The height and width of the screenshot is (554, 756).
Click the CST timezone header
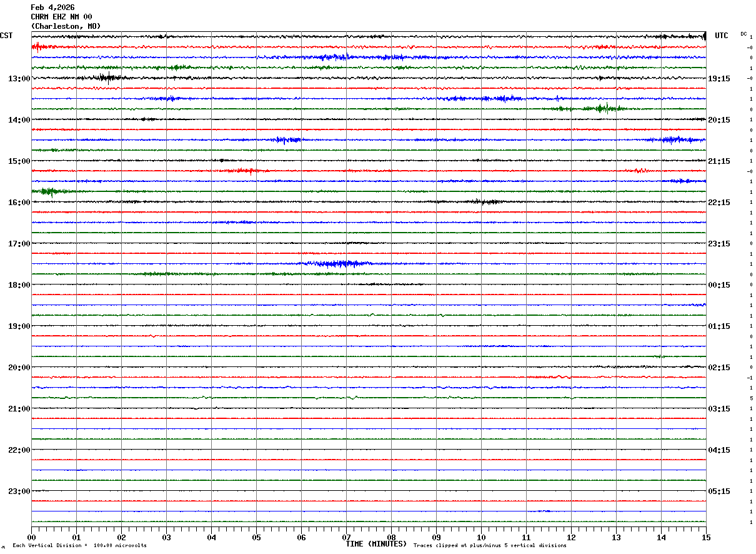click(6, 36)
